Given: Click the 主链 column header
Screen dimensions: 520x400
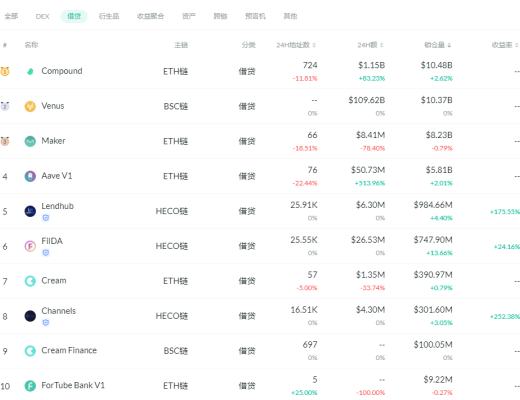Looking at the screenshot, I should point(181,45).
